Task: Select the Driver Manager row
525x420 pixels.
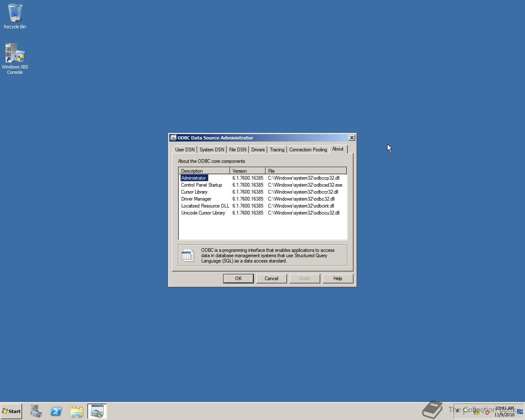Action: click(262, 199)
